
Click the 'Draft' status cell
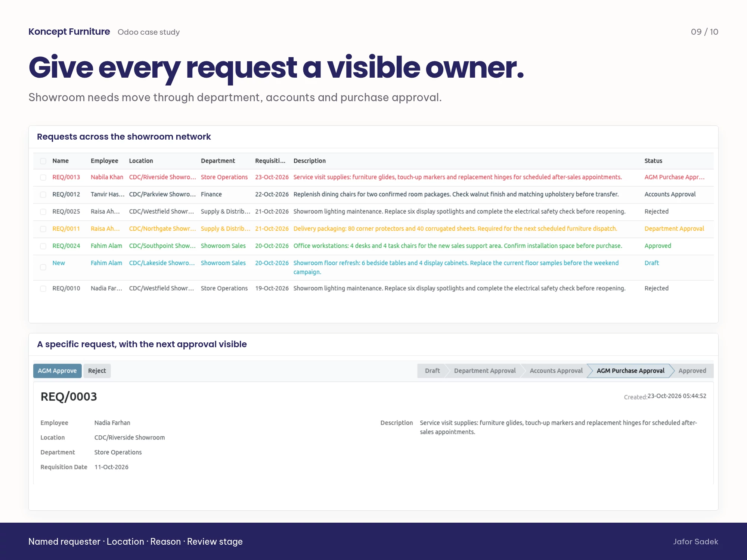(x=652, y=263)
